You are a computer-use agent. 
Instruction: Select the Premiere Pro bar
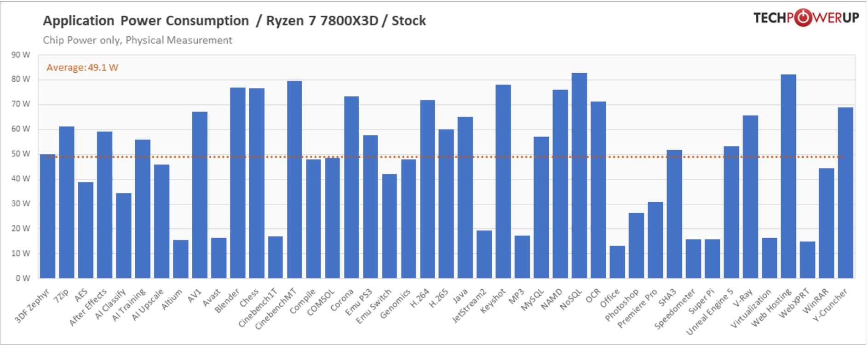coord(655,240)
